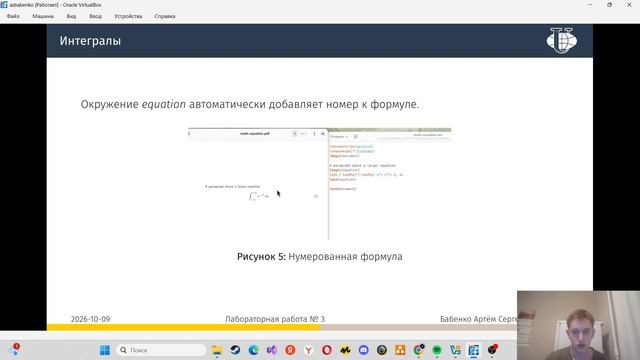Open Yandex Browser from the taskbar
The height and width of the screenshot is (360, 640).
pyautogui.click(x=309, y=350)
